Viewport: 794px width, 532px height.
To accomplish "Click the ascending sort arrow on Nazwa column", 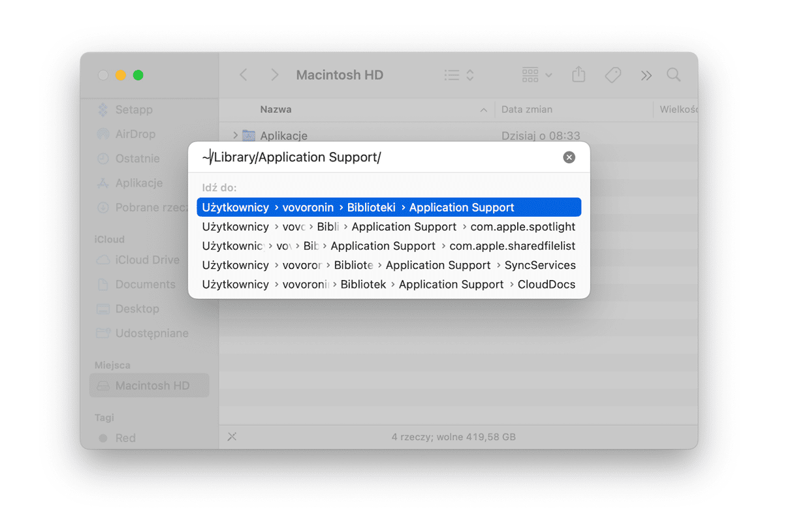I will 484,110.
